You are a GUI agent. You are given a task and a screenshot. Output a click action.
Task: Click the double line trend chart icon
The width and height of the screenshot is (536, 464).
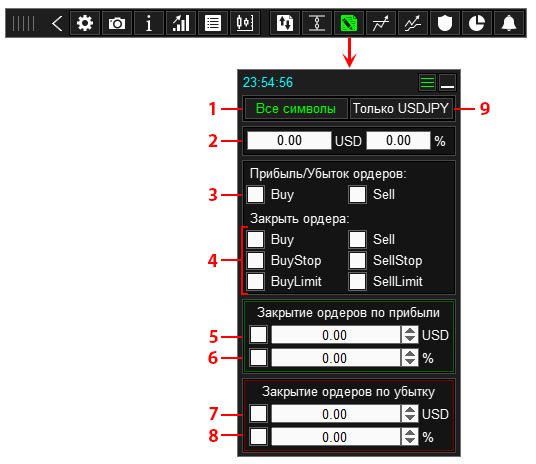click(413, 23)
